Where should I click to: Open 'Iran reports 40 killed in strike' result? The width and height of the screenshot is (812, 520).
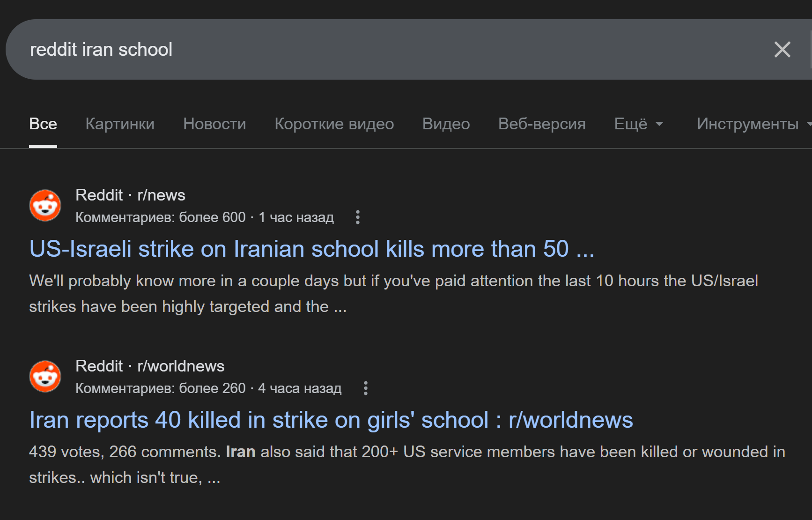point(331,420)
